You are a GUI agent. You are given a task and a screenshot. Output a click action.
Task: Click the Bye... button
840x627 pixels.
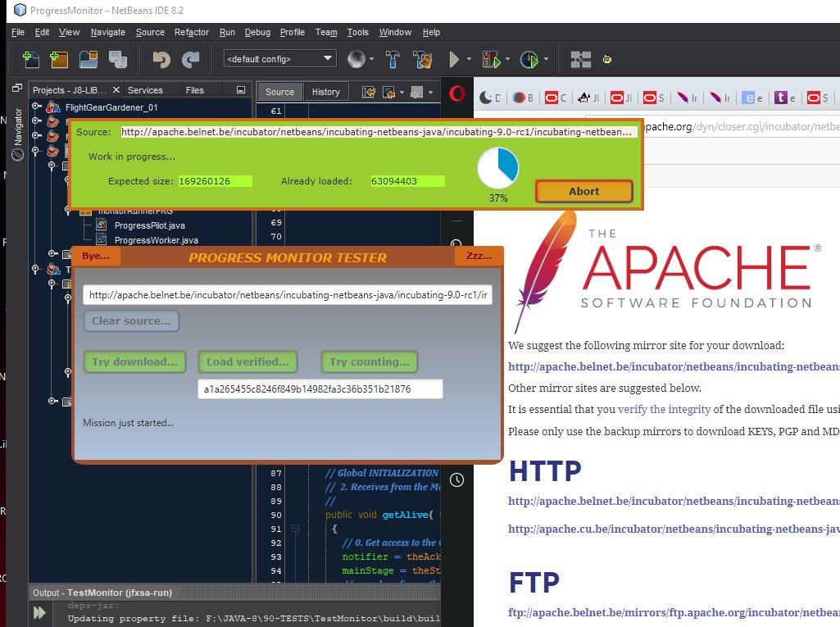click(96, 256)
